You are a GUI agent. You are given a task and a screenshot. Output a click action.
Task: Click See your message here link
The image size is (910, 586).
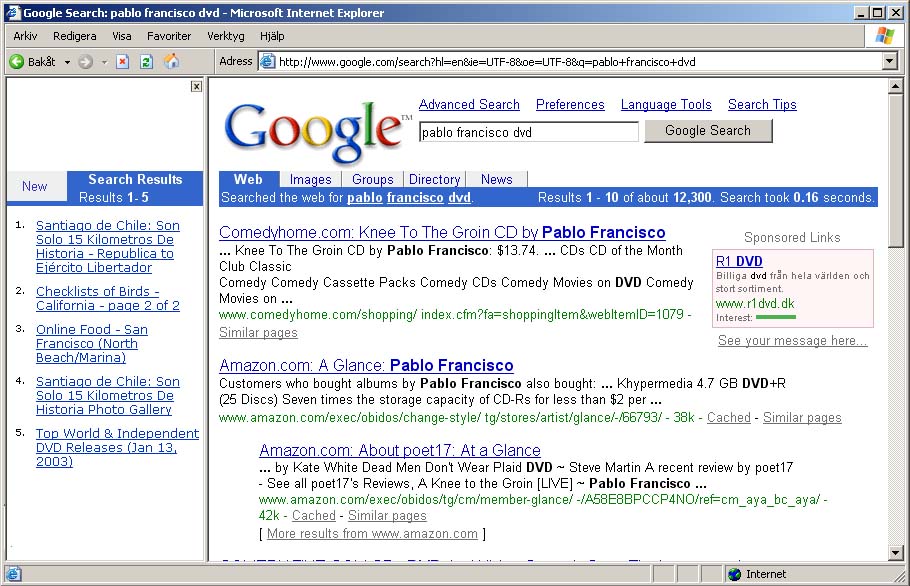point(793,341)
